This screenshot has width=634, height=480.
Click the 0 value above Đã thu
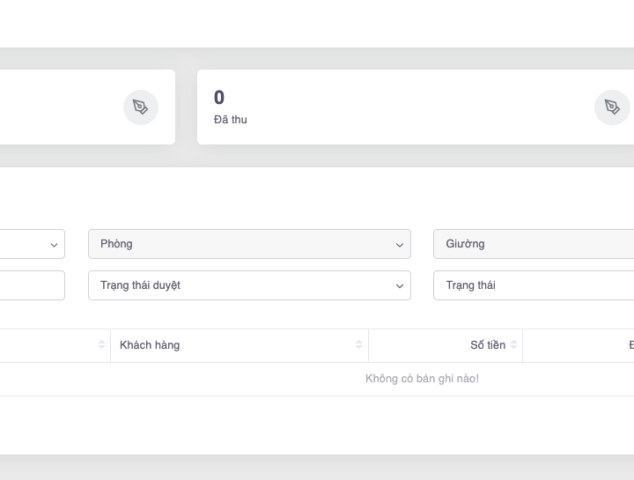219,98
